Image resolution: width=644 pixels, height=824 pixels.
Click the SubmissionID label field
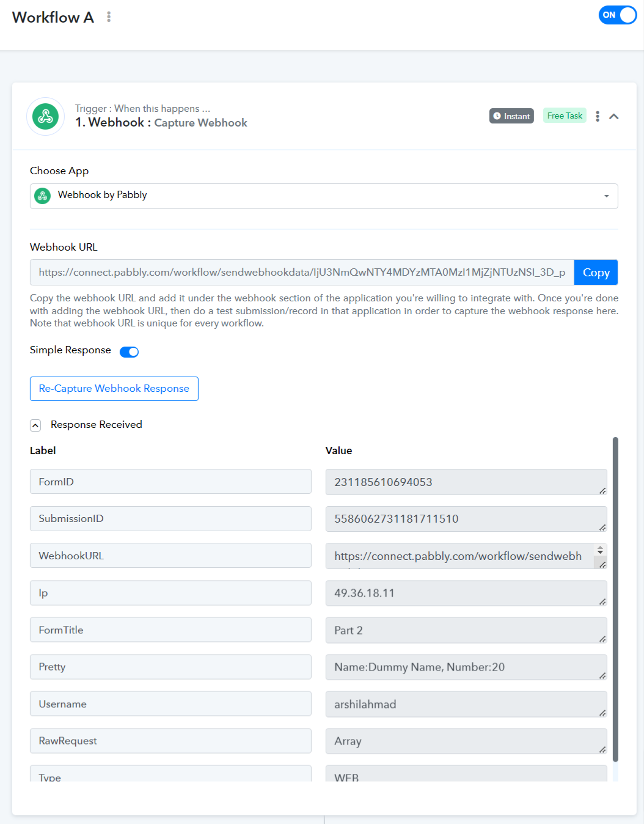(x=170, y=518)
